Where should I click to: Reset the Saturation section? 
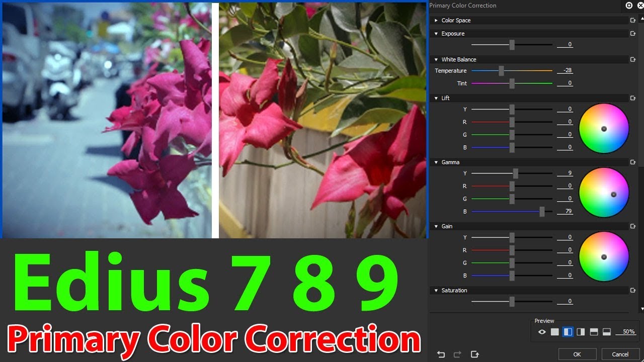click(633, 291)
